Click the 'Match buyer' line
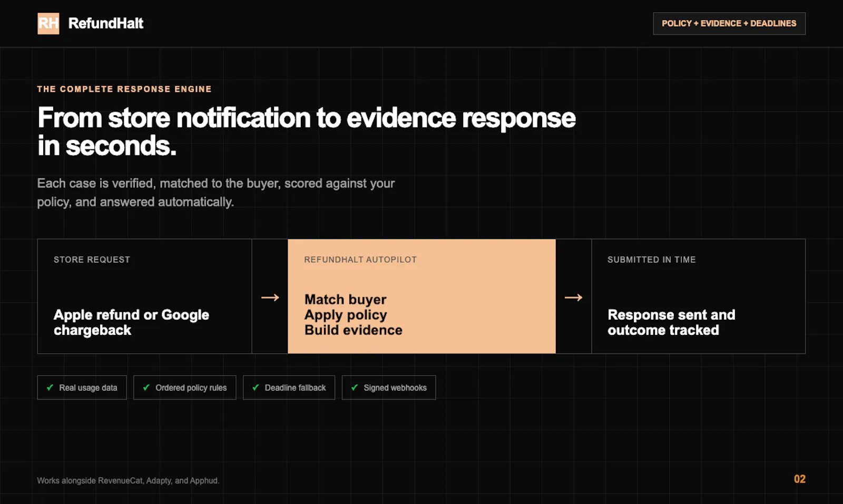843x504 pixels. click(346, 299)
